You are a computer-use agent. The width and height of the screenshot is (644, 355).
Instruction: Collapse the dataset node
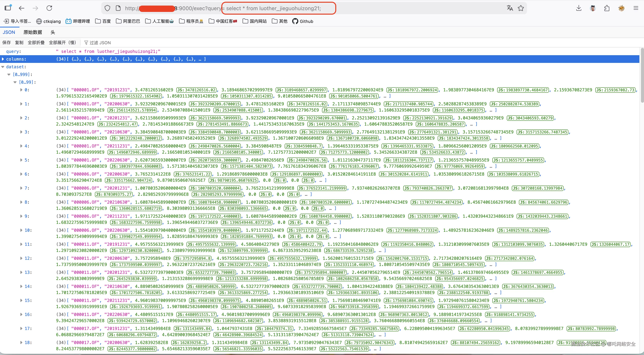(x=3, y=67)
